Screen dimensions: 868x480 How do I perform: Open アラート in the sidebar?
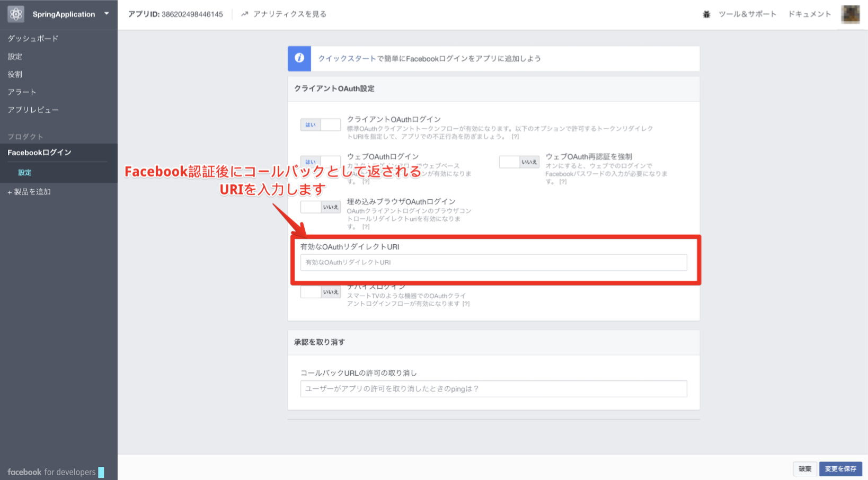(22, 92)
